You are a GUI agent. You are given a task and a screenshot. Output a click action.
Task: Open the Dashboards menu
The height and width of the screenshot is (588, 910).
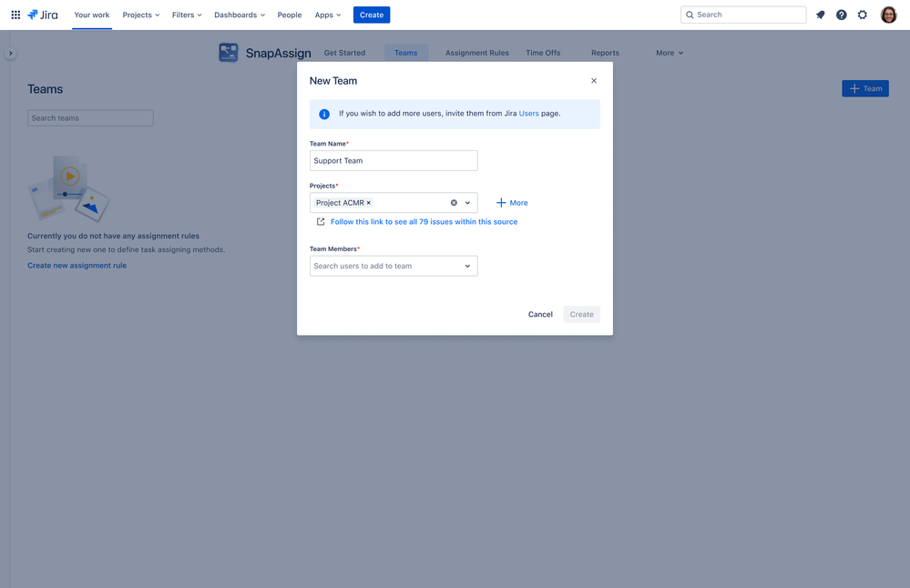click(240, 15)
